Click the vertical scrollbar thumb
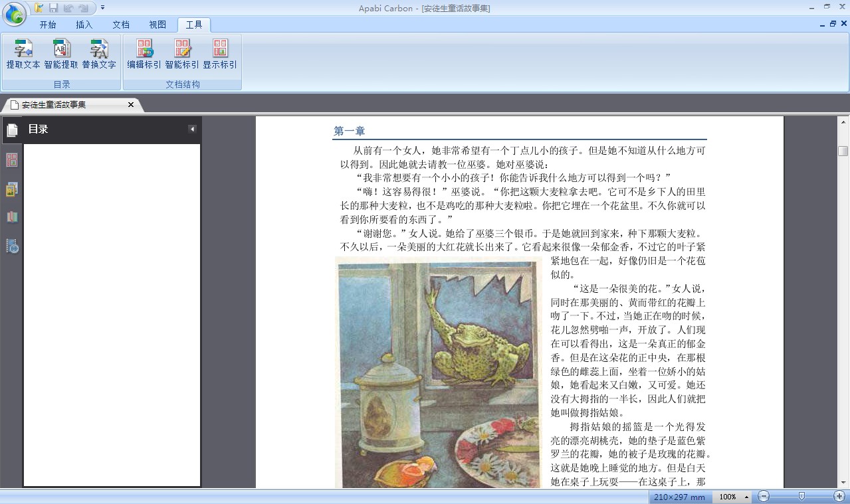Screen dimensions: 850x504 [x=843, y=151]
